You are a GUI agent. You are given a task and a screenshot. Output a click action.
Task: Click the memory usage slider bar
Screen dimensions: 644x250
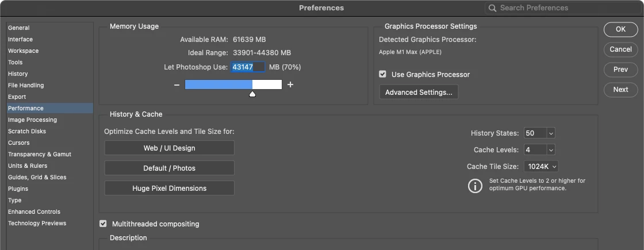(x=233, y=84)
